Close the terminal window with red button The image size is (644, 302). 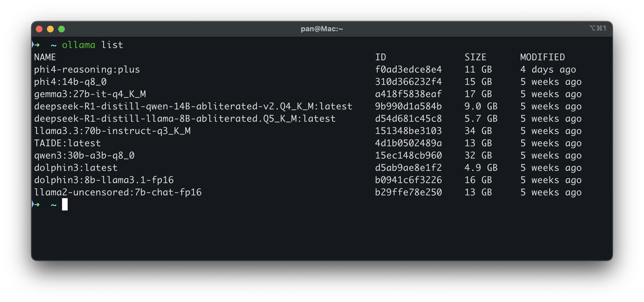[39, 29]
